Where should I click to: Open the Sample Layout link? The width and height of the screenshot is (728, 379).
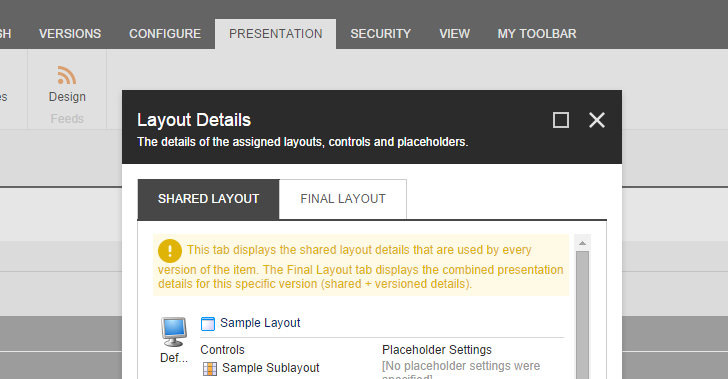260,323
